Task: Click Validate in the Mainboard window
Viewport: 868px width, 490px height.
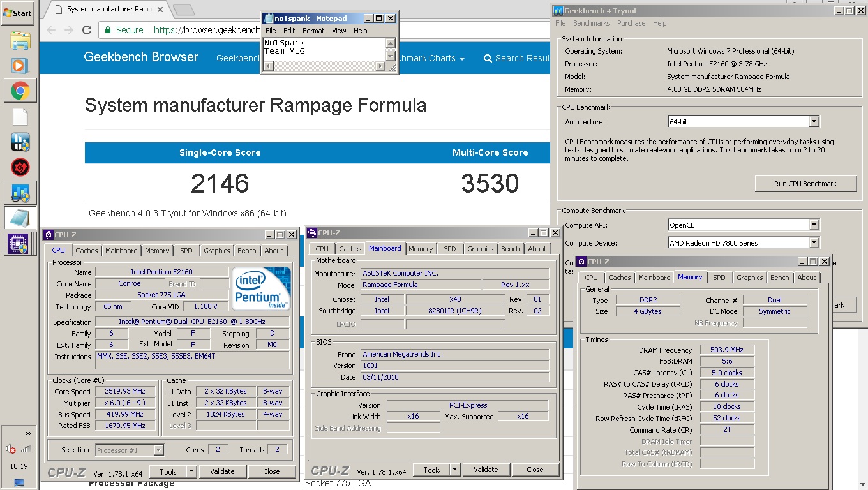Action: click(486, 470)
